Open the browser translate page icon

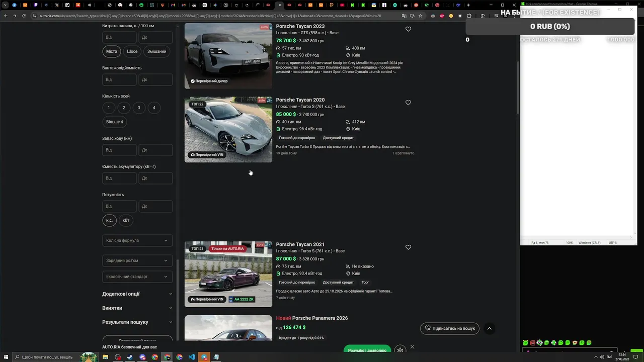coord(404,16)
